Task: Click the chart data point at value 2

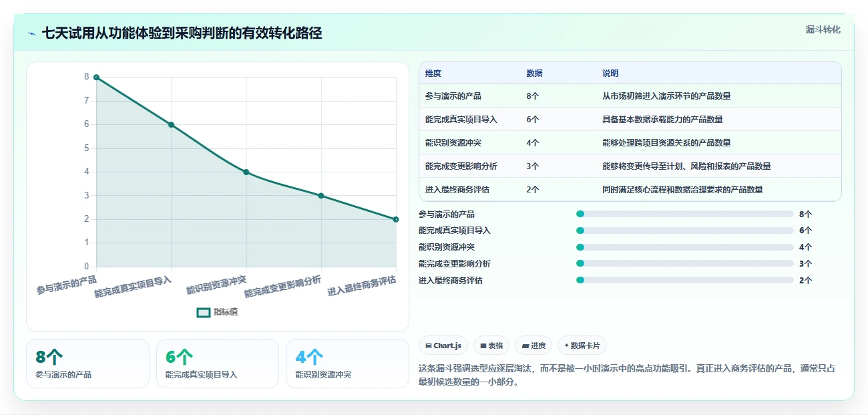Action: [x=396, y=219]
